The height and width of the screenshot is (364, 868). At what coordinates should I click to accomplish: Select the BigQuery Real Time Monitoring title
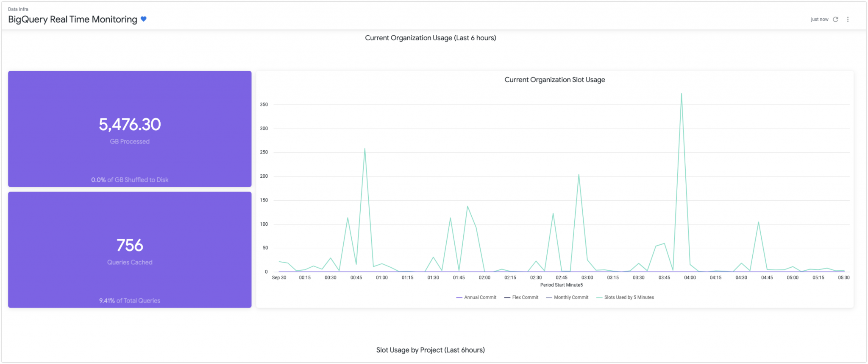point(72,20)
